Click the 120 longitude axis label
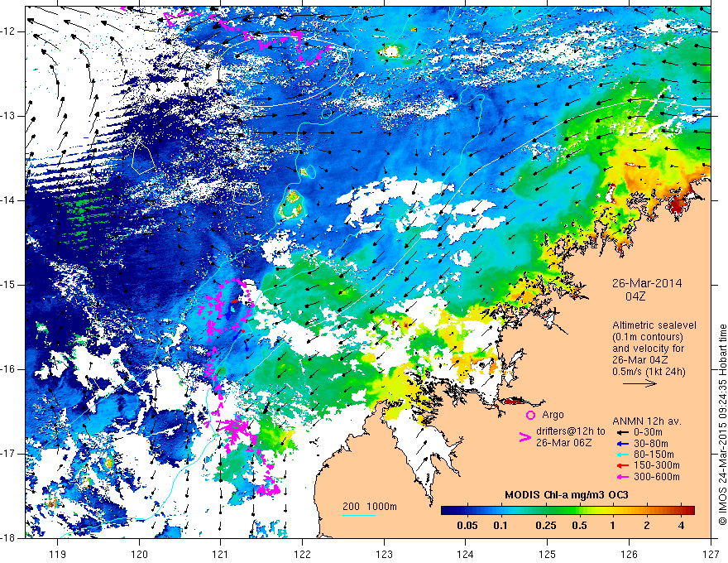This screenshot has width=728, height=563. point(139,554)
